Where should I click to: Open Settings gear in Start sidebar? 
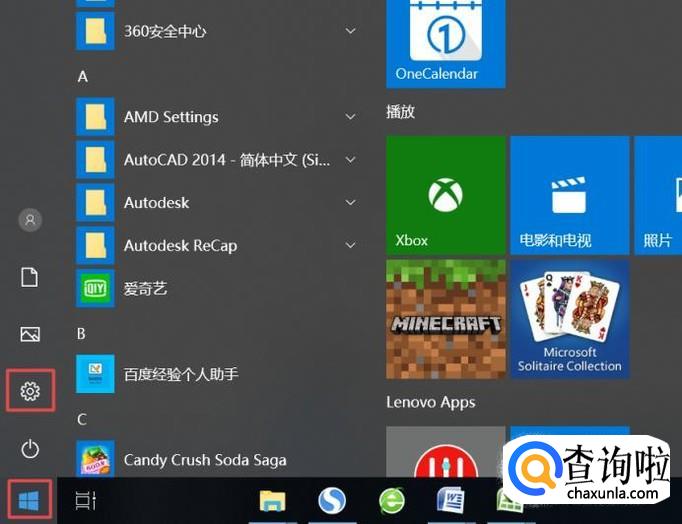coord(30,391)
